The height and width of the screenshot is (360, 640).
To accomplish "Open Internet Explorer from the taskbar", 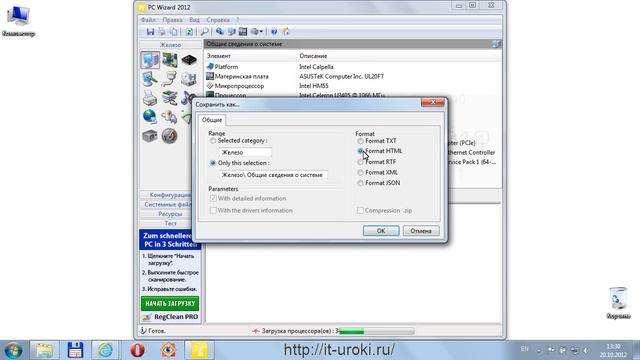I will click(105, 351).
